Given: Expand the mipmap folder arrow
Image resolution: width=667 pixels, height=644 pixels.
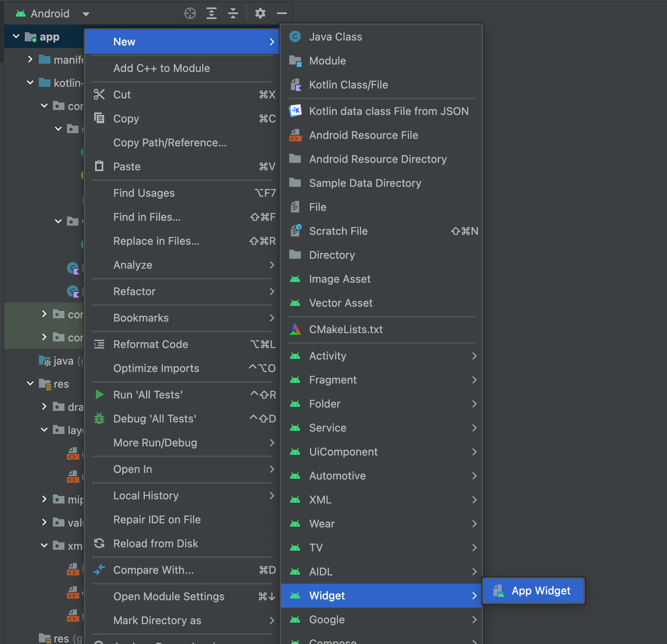Looking at the screenshot, I should 44,499.
